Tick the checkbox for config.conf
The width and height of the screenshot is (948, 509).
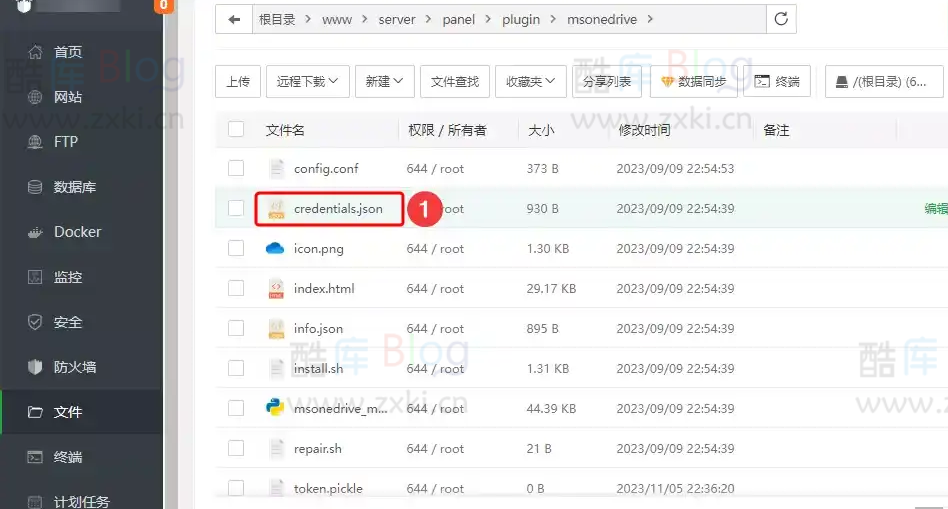pos(236,168)
